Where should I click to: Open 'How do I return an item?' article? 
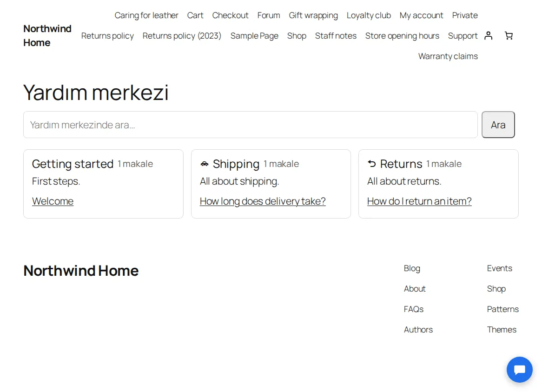point(419,201)
